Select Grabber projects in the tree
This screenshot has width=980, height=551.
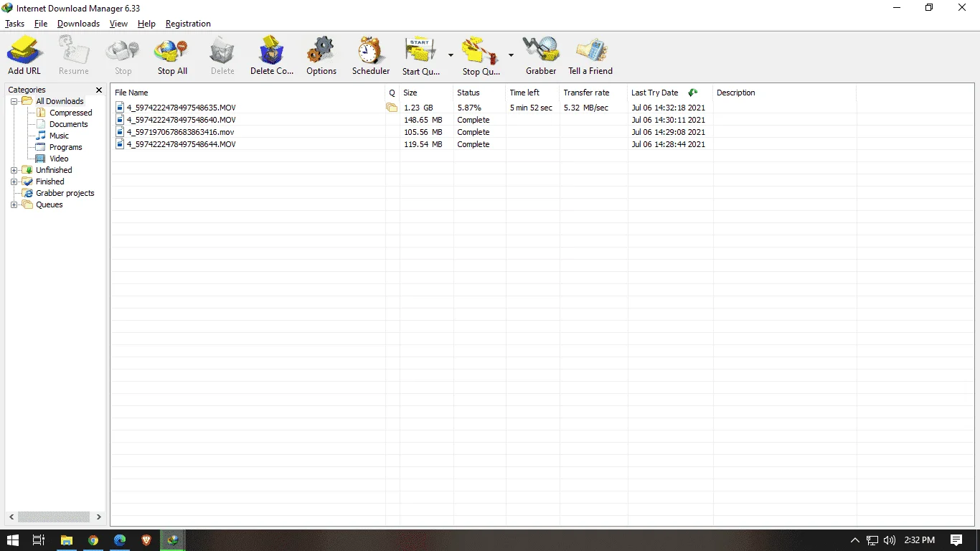coord(65,193)
